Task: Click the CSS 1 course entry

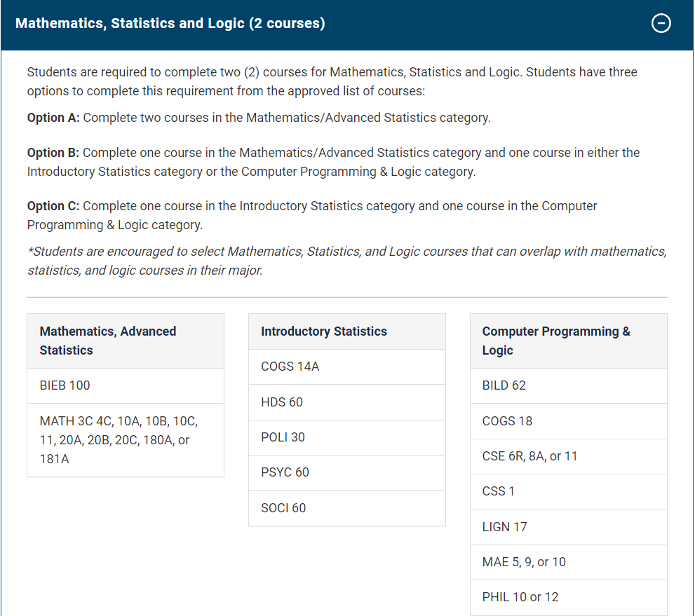Action: tap(499, 491)
